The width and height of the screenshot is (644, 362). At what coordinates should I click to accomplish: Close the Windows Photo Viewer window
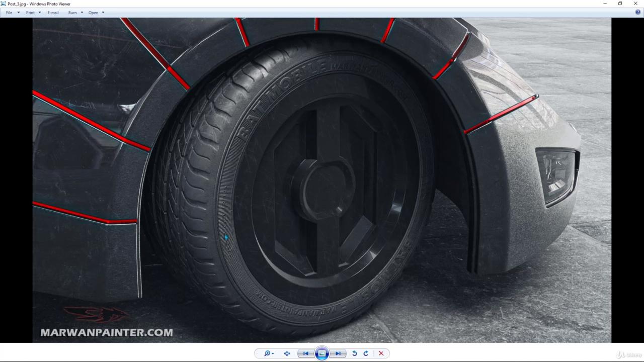[635, 4]
